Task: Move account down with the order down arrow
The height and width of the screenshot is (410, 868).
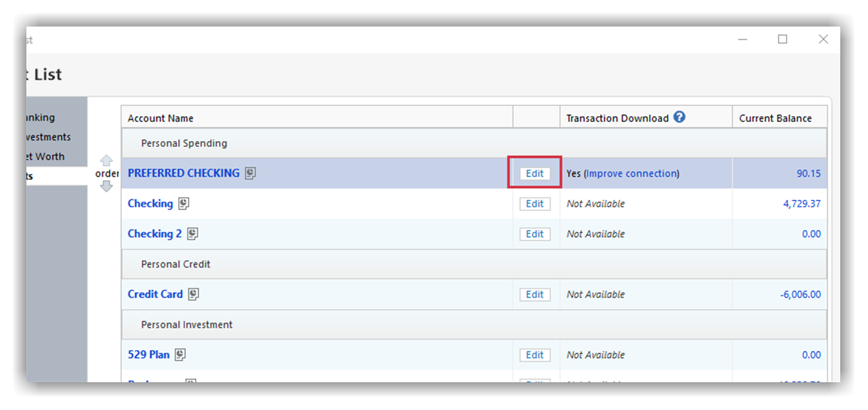Action: [107, 186]
